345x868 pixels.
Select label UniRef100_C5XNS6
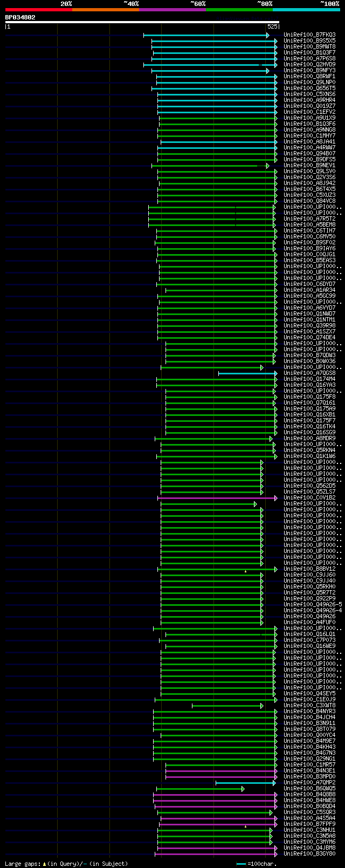point(309,94)
